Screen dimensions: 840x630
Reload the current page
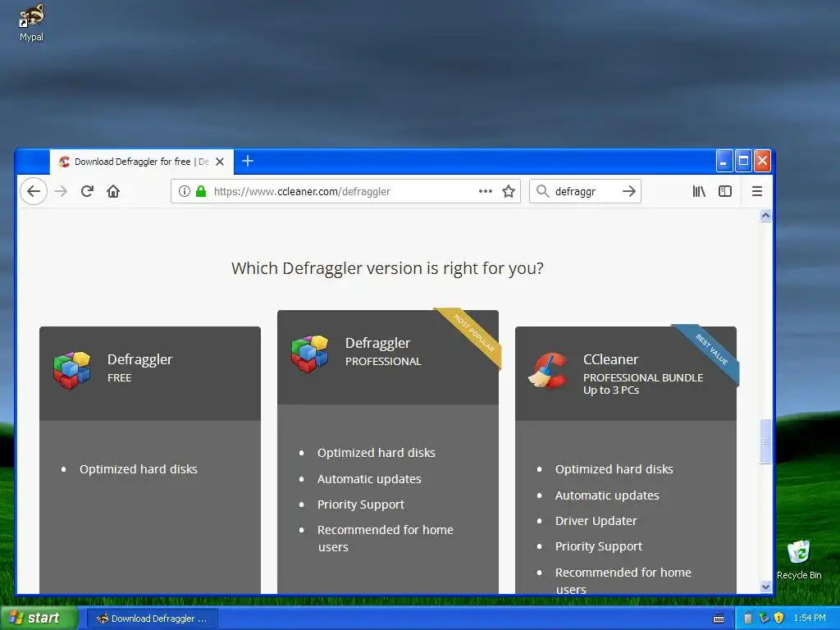coord(87,191)
